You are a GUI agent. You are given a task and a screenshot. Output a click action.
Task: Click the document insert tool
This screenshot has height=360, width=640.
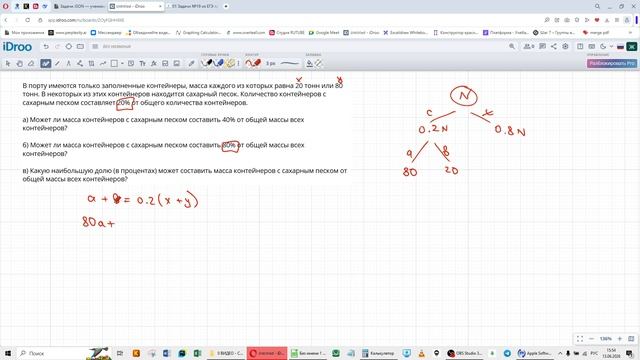point(165,63)
